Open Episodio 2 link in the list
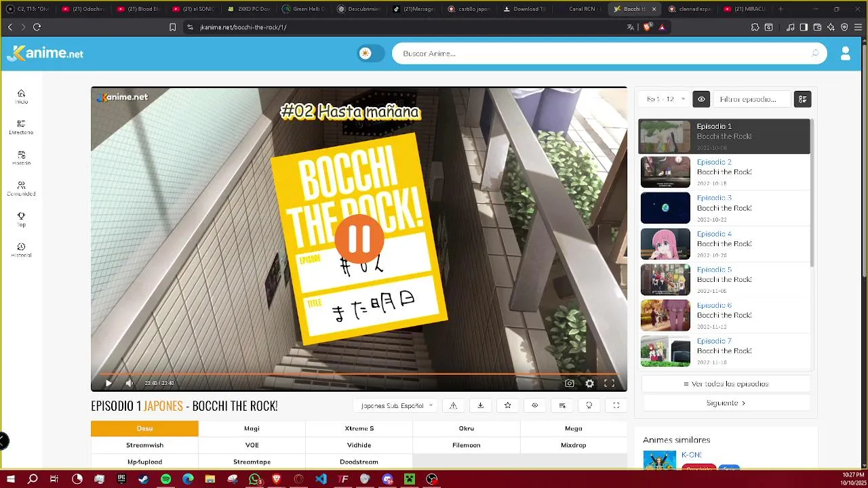Image resolution: width=868 pixels, height=488 pixels. pos(714,162)
